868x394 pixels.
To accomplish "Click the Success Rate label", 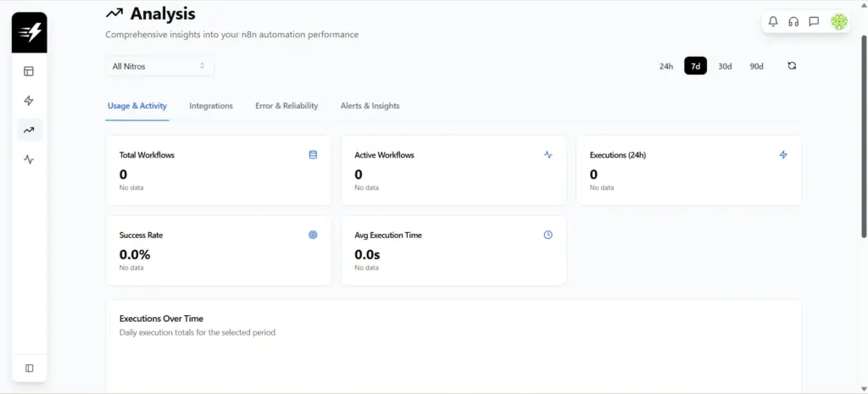I will coord(142,236).
